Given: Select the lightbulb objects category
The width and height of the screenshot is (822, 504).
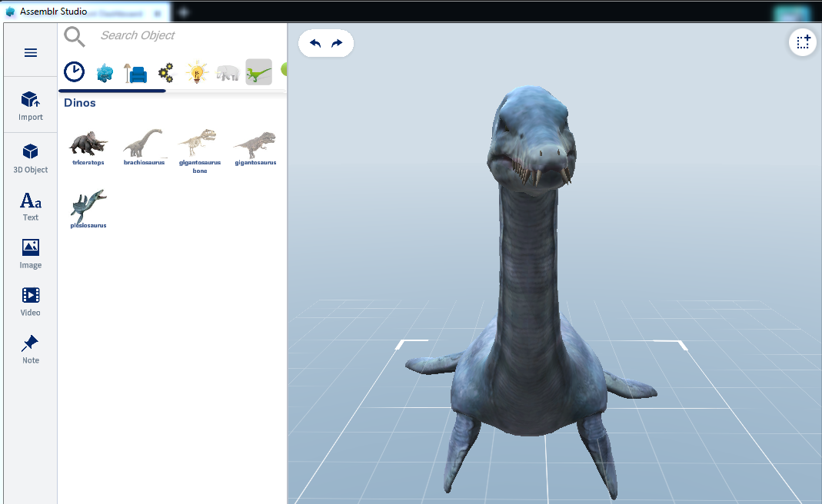Looking at the screenshot, I should tap(196, 71).
